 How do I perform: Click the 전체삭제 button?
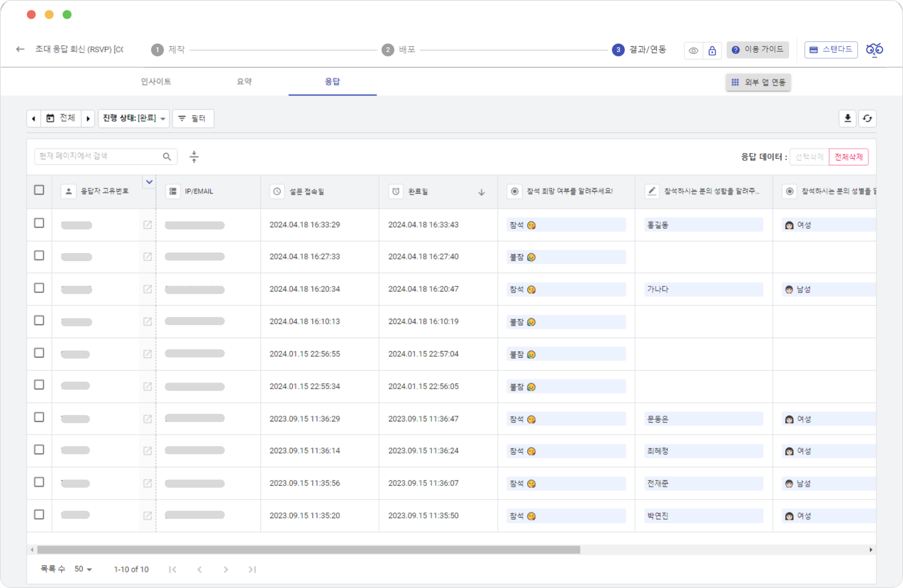click(x=848, y=157)
